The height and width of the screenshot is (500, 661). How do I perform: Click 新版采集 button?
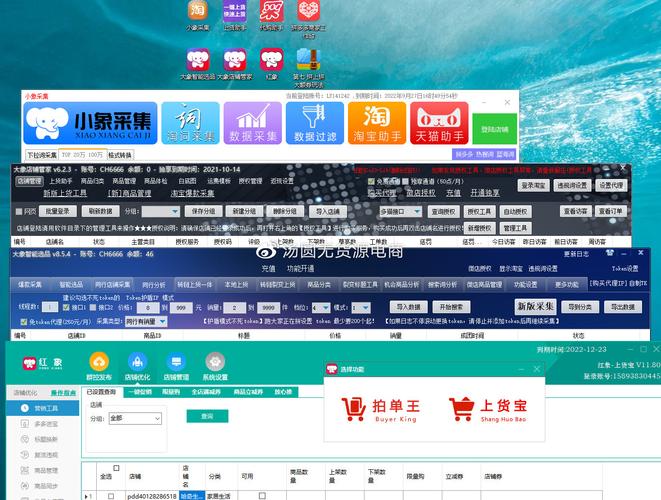(535, 306)
